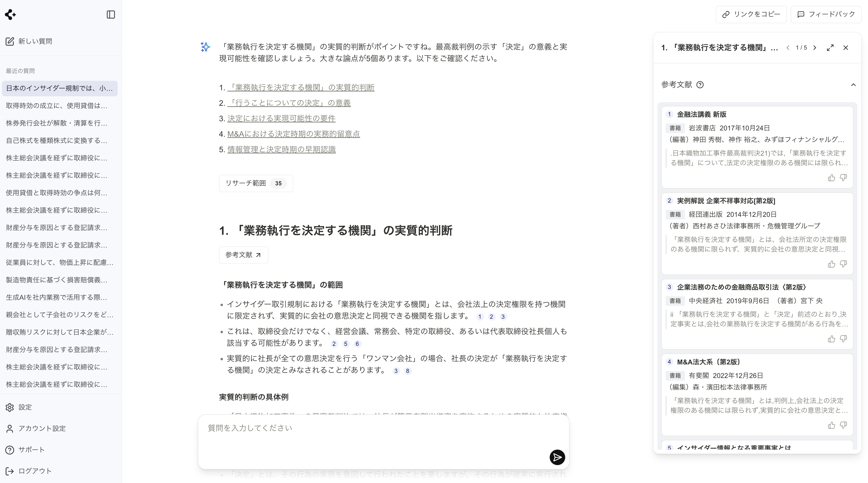Viewport: 868px width, 483px height.
Task: Open recent question 生成AIを社内業務で活用する際…
Action: point(60,297)
